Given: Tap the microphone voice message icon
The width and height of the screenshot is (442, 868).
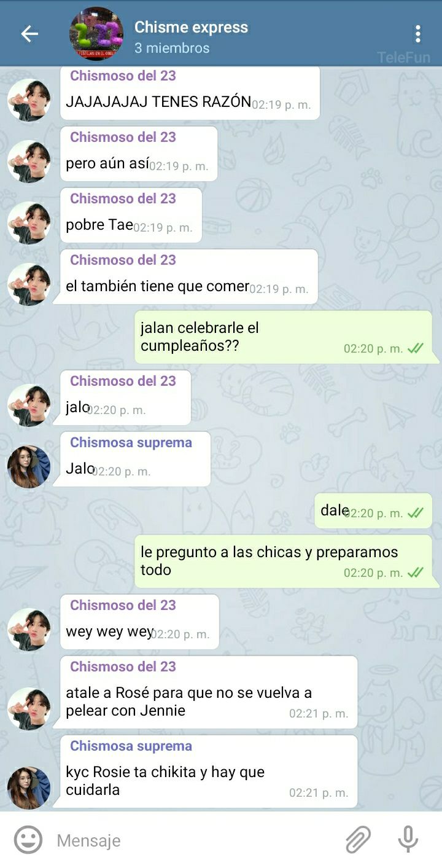Looking at the screenshot, I should click(x=408, y=840).
